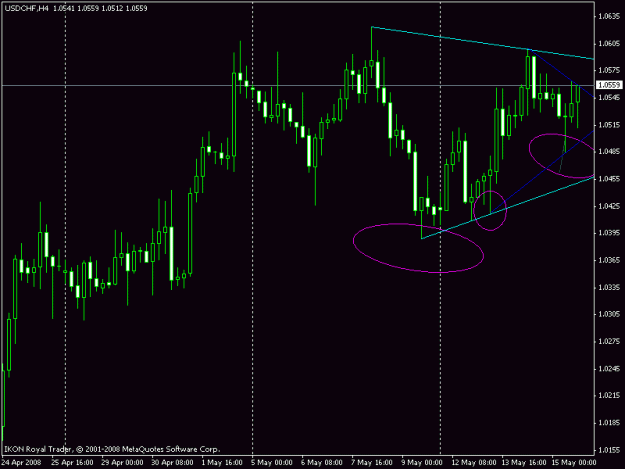Click the 30 Apr 08:00 time label
Screen dimensions: 625x469
(x=172, y=463)
